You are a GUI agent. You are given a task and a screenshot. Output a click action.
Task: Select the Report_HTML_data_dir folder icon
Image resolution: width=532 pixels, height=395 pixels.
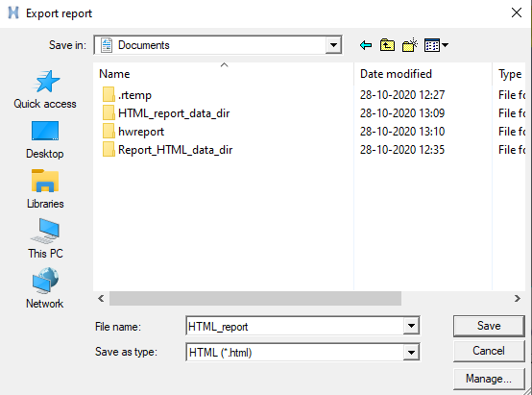(109, 149)
